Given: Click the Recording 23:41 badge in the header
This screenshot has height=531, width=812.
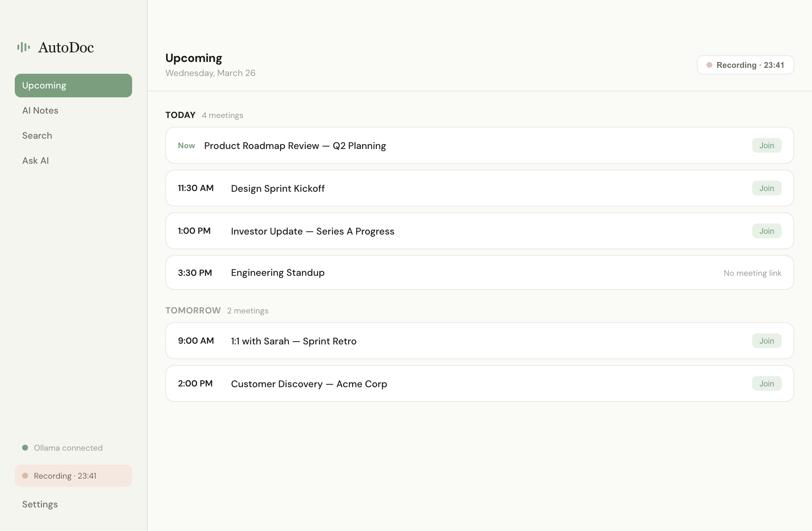Looking at the screenshot, I should point(745,65).
